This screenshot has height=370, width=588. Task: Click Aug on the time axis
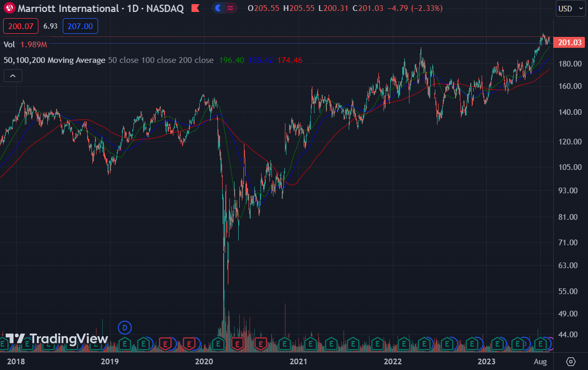540,361
